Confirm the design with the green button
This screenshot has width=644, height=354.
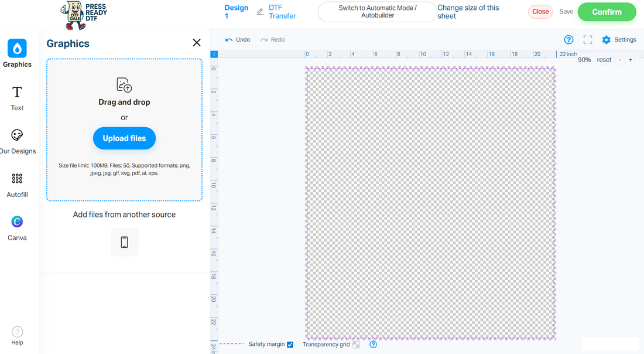point(607,11)
